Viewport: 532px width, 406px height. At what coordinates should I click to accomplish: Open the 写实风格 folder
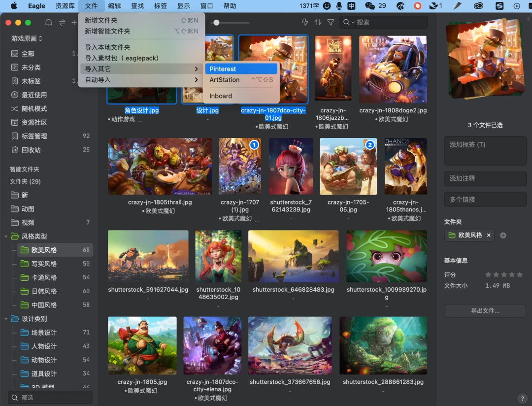coord(55,264)
